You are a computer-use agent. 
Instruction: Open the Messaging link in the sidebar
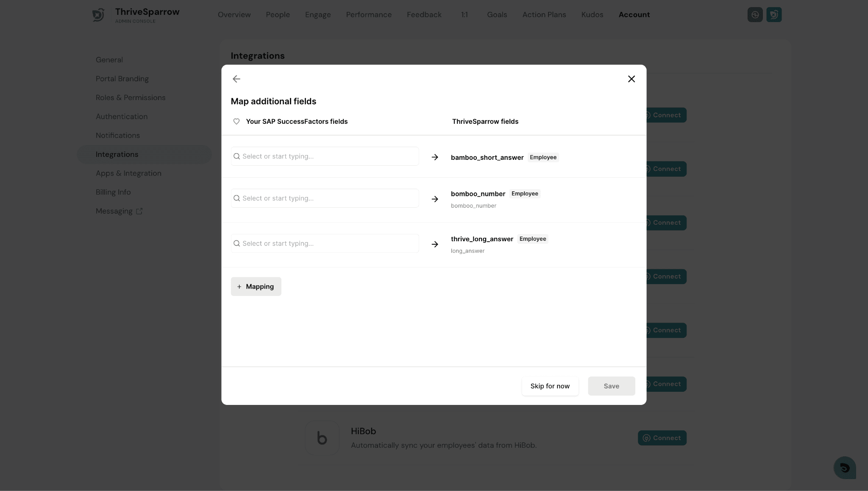(114, 211)
